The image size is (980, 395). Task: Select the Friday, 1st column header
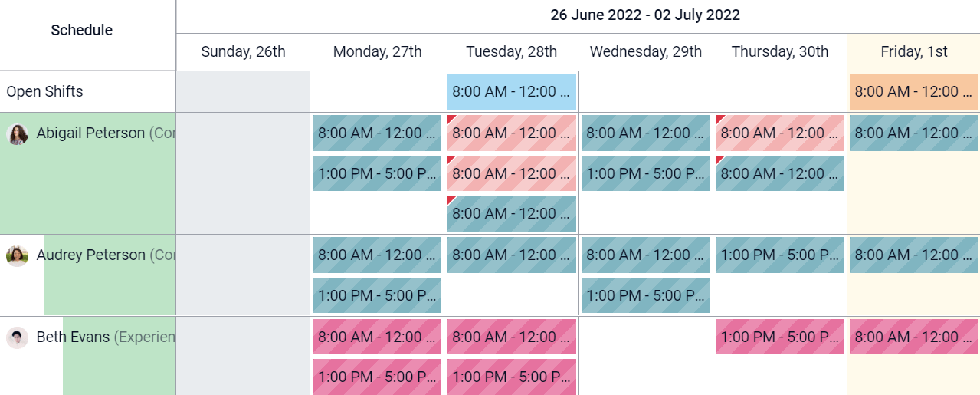tap(913, 52)
